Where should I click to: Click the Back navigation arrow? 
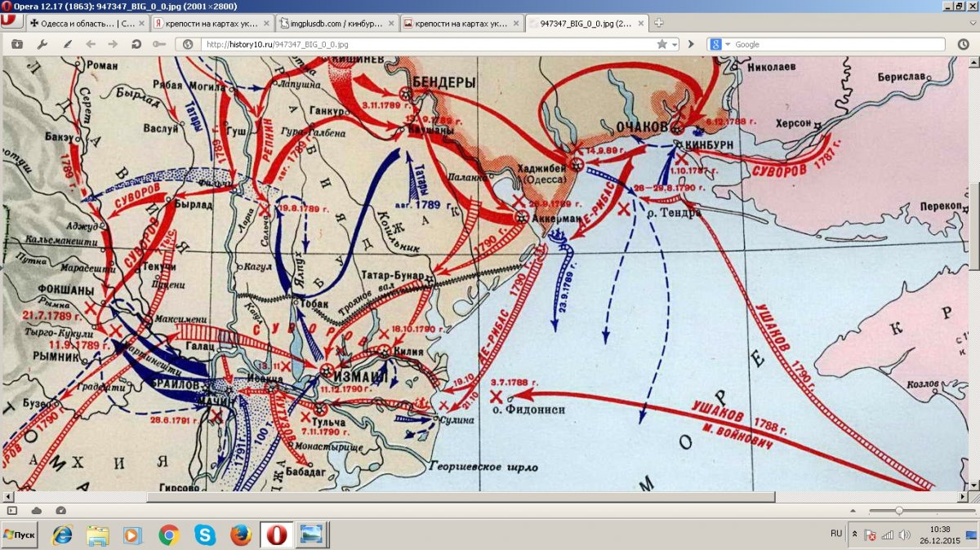pos(90,44)
